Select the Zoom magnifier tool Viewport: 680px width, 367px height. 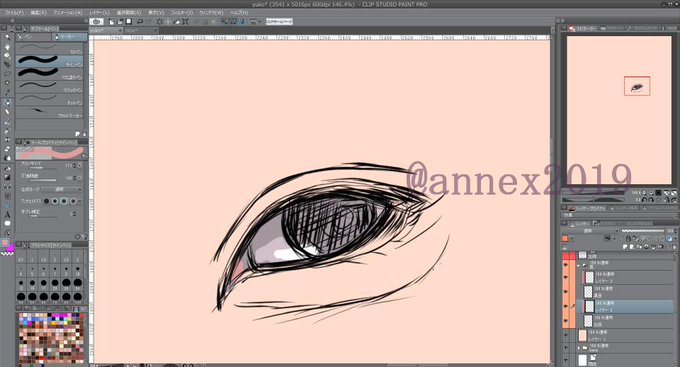pyautogui.click(x=7, y=37)
